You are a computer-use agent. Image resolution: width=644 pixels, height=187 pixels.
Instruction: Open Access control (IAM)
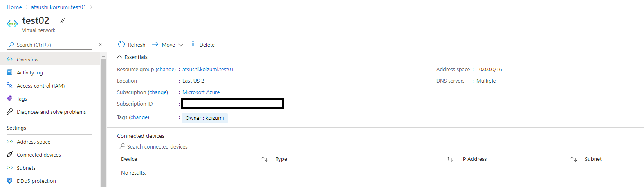pyautogui.click(x=40, y=86)
